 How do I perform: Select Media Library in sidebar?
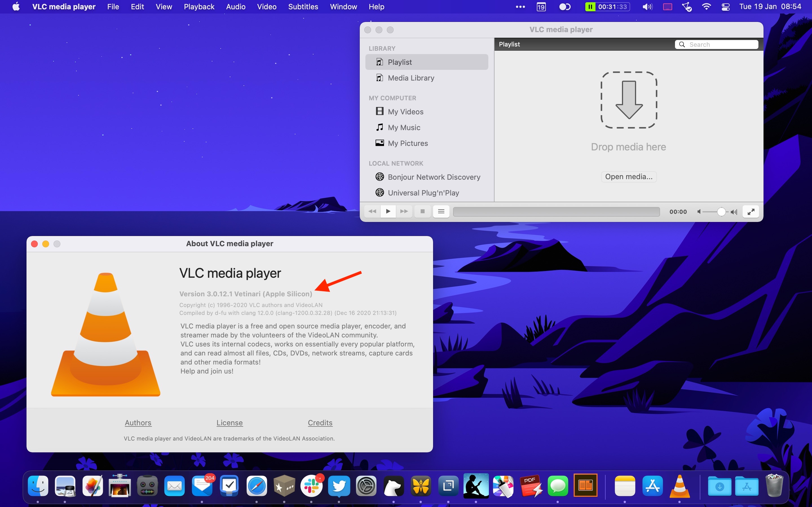pyautogui.click(x=411, y=78)
